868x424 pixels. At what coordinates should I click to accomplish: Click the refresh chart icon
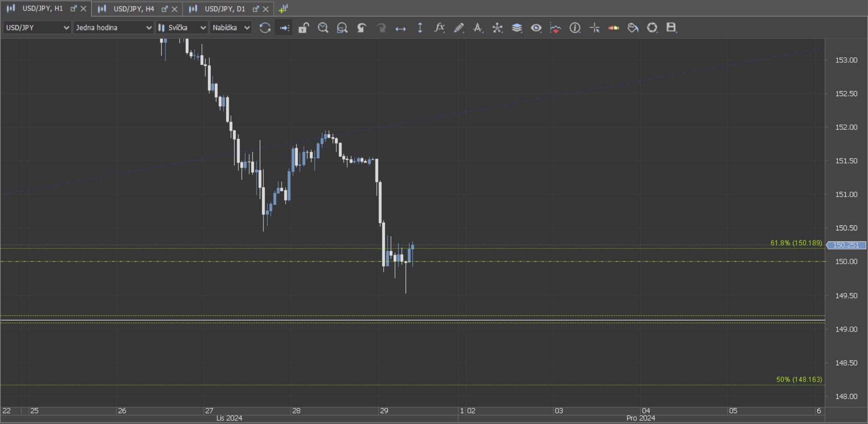click(265, 28)
